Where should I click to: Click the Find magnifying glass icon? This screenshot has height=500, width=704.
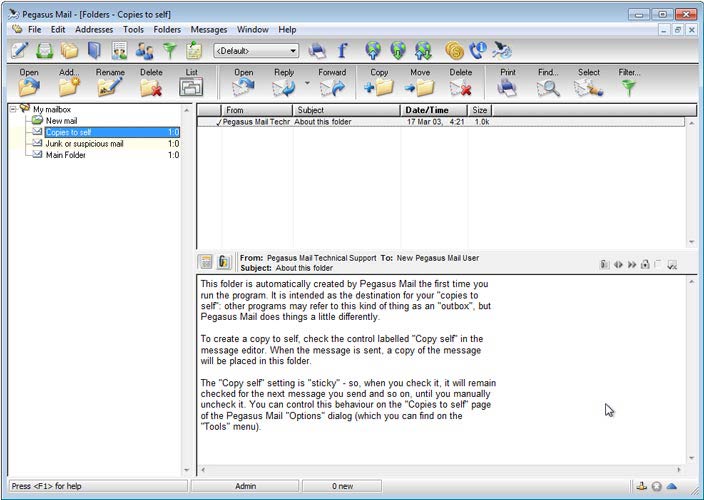coord(548,87)
